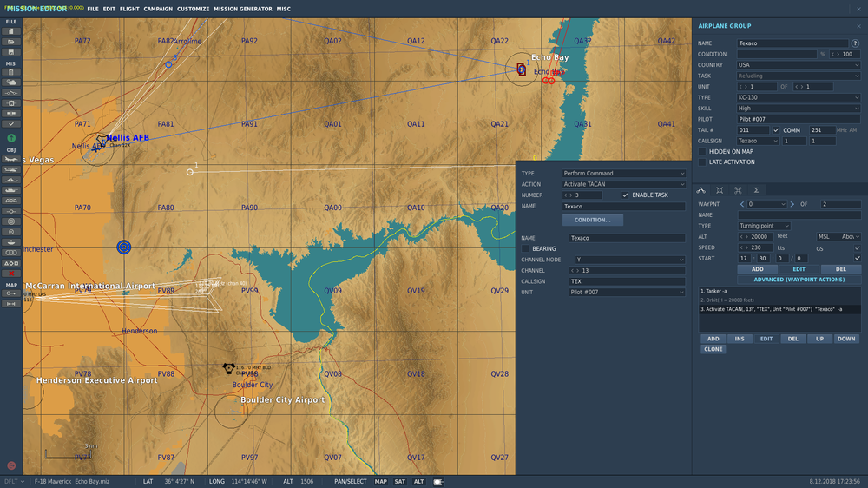This screenshot has height=488, width=868.
Task: Open Map Options key icon
Action: [x=11, y=293]
